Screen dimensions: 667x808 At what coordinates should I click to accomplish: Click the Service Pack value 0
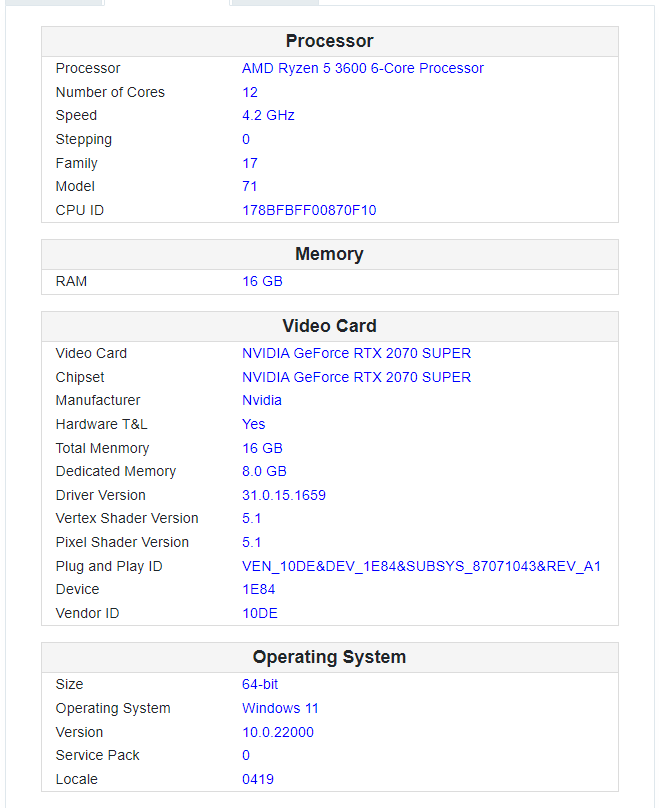[246, 755]
